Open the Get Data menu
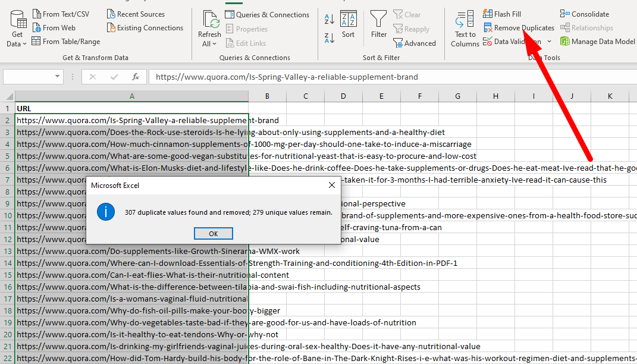 17,29
